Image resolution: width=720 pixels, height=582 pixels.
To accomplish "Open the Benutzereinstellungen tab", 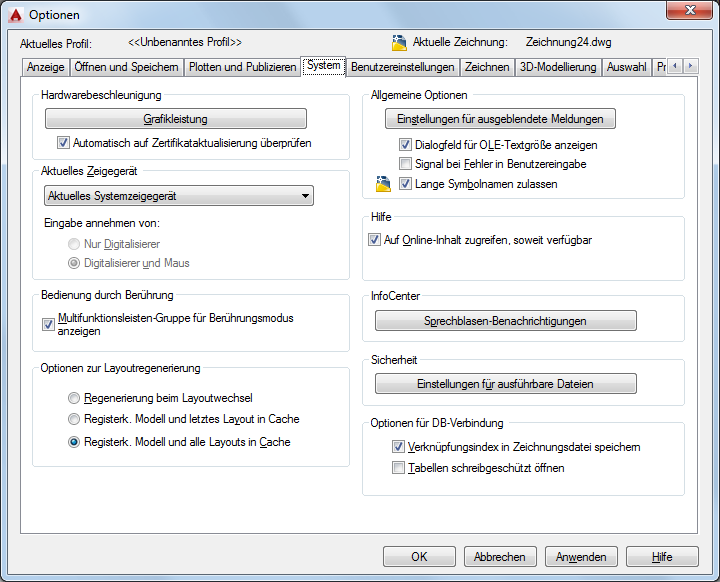I will [403, 67].
